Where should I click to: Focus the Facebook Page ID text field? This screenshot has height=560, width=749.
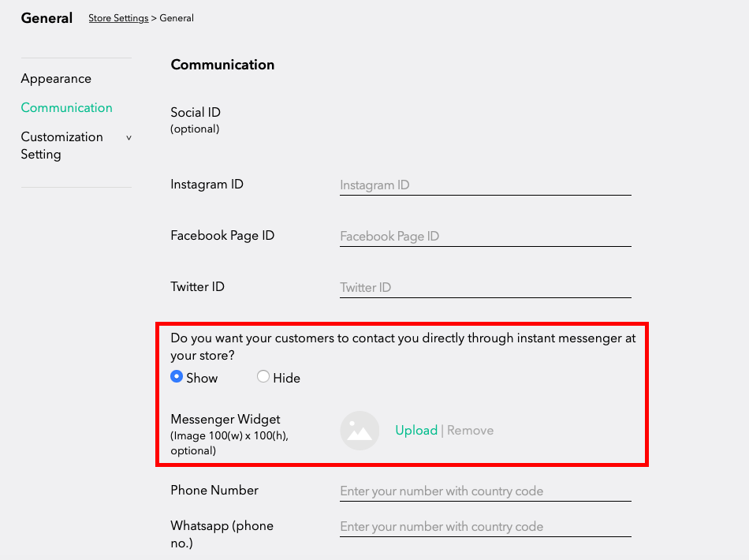point(486,237)
